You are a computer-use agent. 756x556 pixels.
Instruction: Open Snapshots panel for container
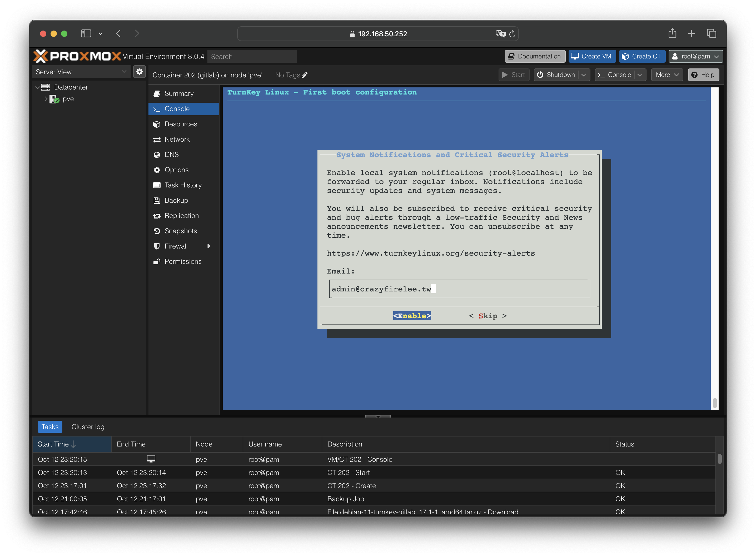click(x=180, y=231)
